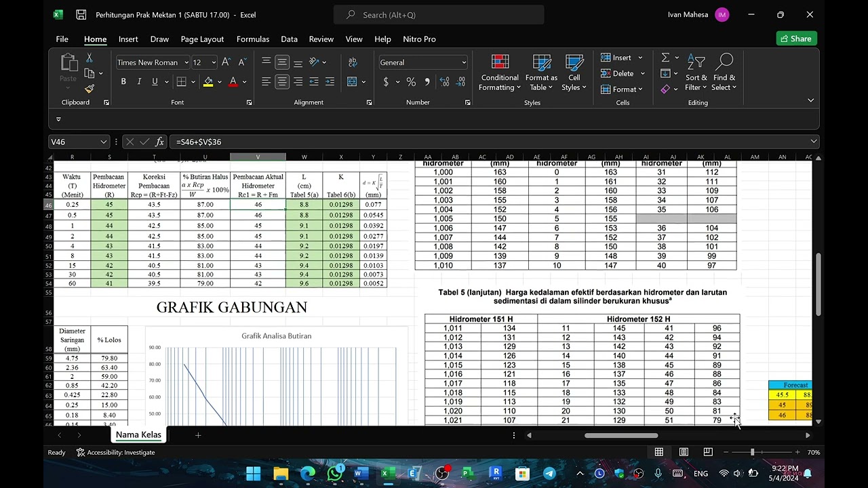Apply Comma Style
The height and width of the screenshot is (488, 868).
(427, 82)
